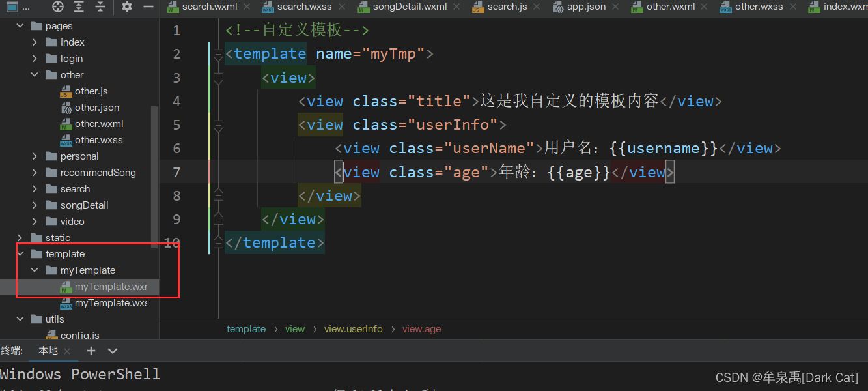The height and width of the screenshot is (391, 868).
Task: Fold the template tag on line 2
Action: click(218, 54)
